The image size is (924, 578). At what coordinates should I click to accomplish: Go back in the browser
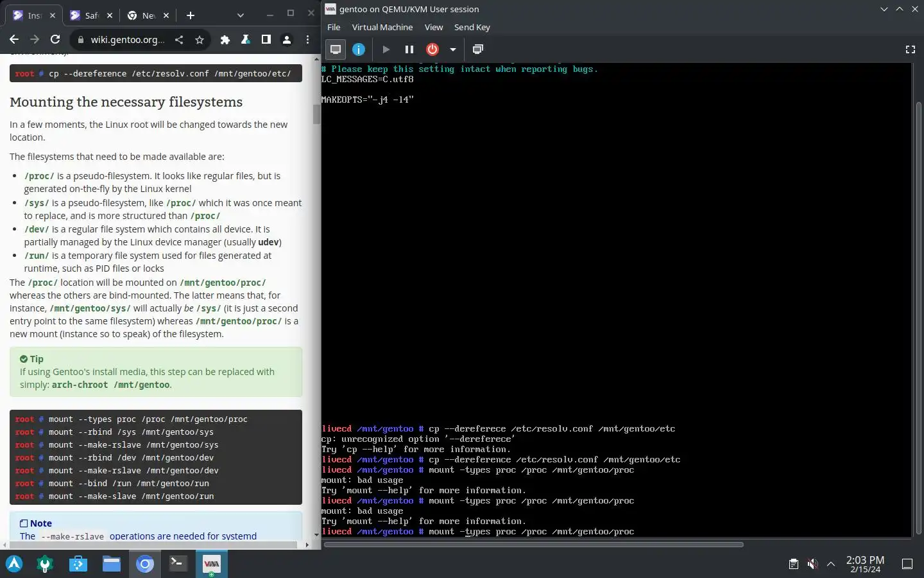[14, 39]
